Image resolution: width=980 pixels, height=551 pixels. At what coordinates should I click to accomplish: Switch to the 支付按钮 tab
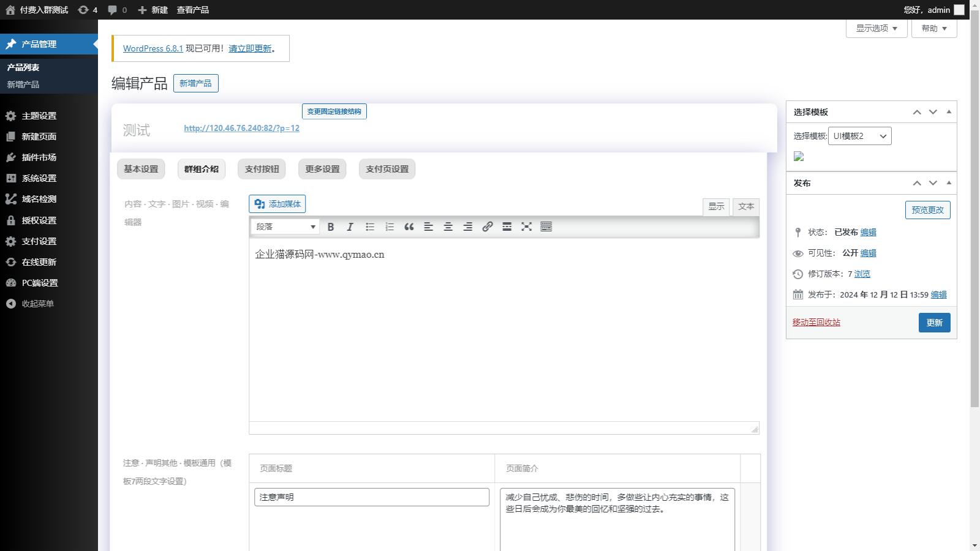pyautogui.click(x=262, y=169)
